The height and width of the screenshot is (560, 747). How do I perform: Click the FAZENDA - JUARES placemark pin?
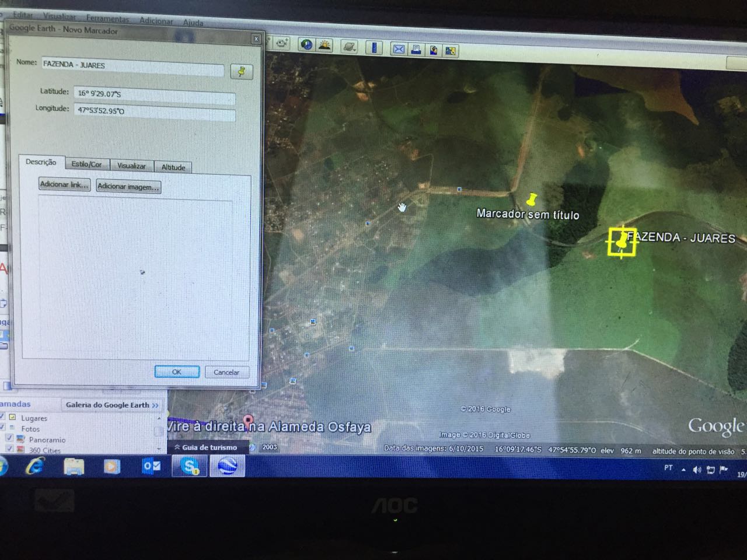pos(622,241)
